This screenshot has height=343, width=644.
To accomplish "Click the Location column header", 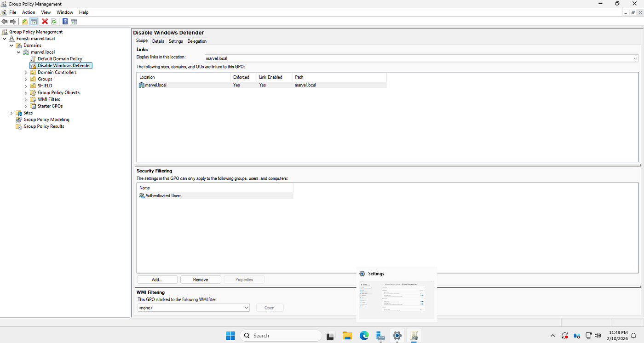I will [x=184, y=77].
